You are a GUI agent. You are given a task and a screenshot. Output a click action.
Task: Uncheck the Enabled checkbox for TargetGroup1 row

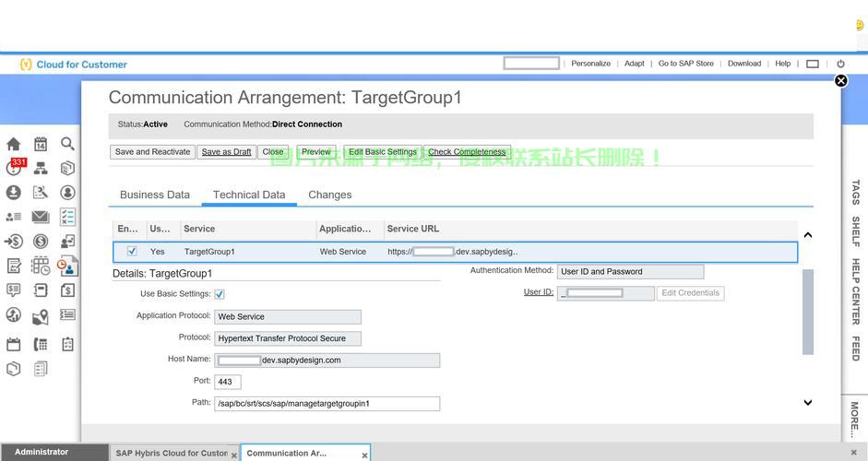pyautogui.click(x=132, y=251)
